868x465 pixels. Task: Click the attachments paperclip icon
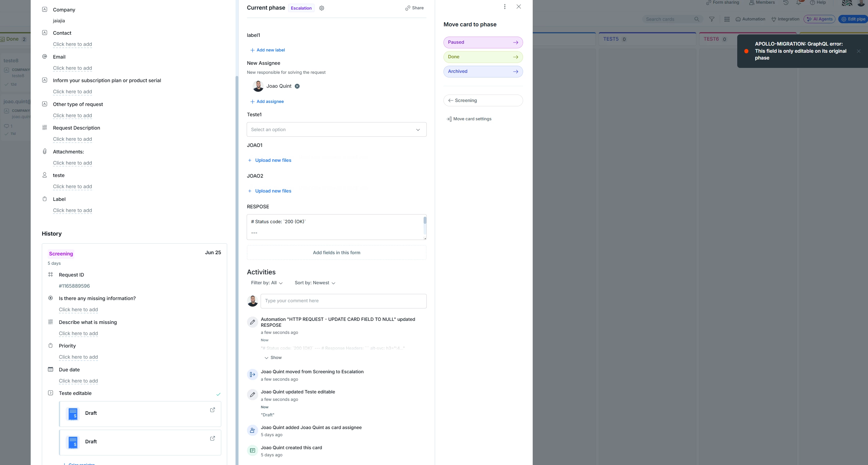click(45, 152)
